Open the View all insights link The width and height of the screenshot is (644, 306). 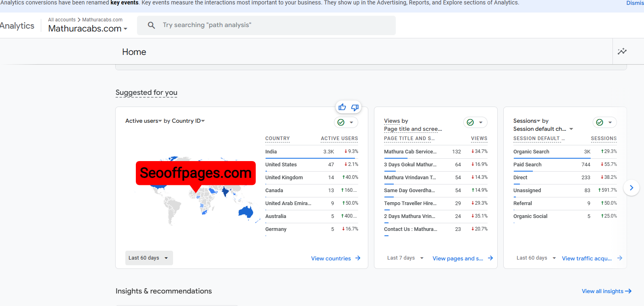pyautogui.click(x=606, y=291)
